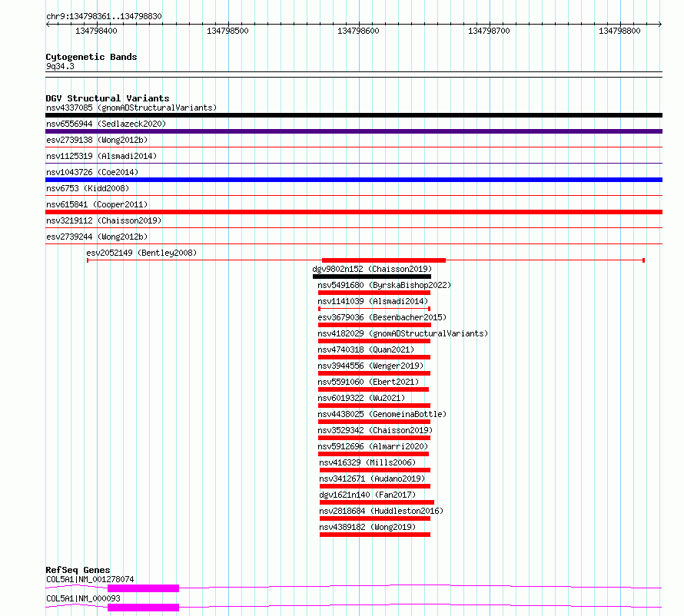The height and width of the screenshot is (616, 684).
Task: Click nsv6019322 (Wu2021) label
Action: pos(361,398)
